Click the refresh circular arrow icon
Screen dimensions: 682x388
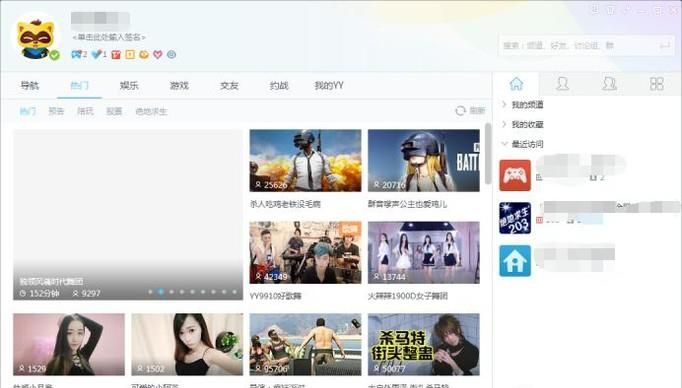(460, 110)
